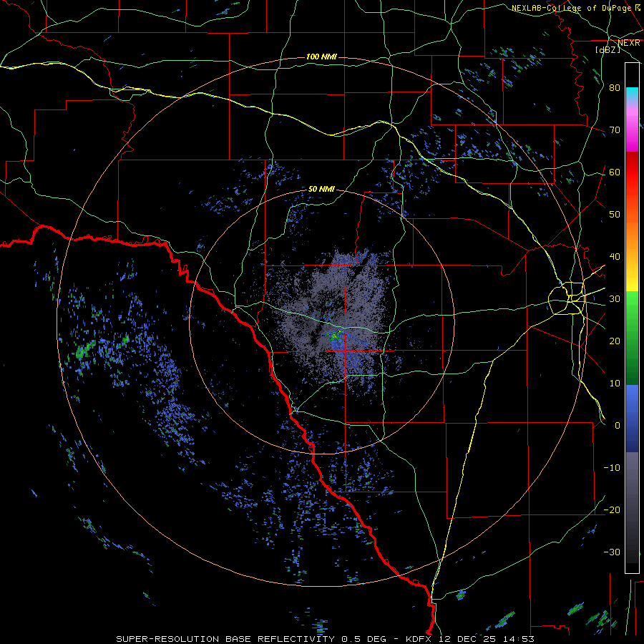Click the 70 value on the dBZ scale
The width and height of the screenshot is (644, 644).
[615, 130]
